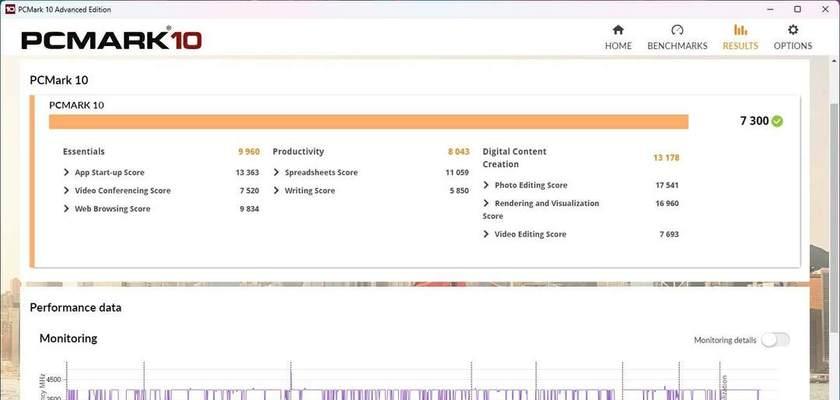Click the OPTIONS tab label
The height and width of the screenshot is (400, 840).
(793, 46)
